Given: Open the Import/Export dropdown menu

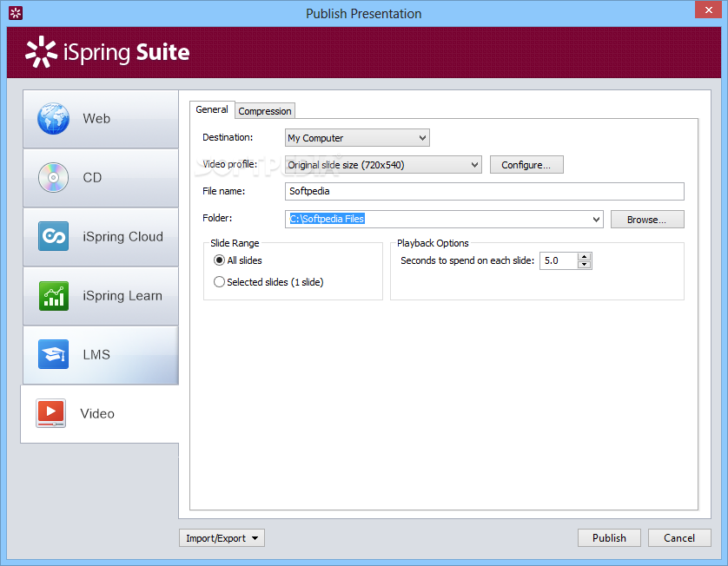Looking at the screenshot, I should click(222, 538).
